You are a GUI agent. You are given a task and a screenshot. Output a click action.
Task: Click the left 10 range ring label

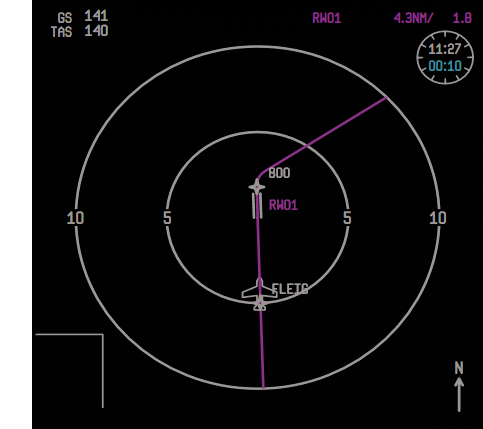coord(75,218)
